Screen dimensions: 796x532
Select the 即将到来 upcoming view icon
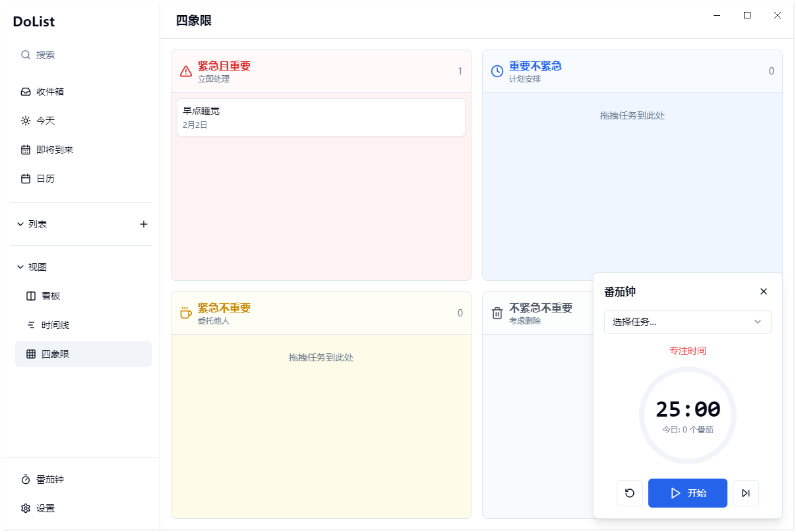pos(24,150)
